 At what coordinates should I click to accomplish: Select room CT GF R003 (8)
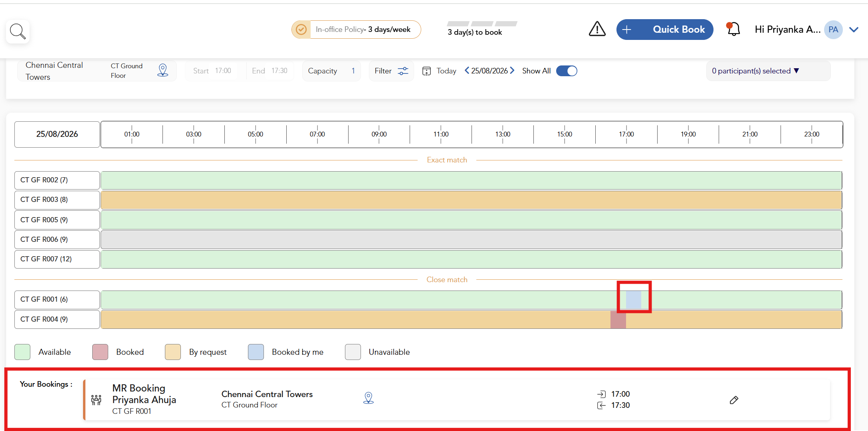click(57, 200)
